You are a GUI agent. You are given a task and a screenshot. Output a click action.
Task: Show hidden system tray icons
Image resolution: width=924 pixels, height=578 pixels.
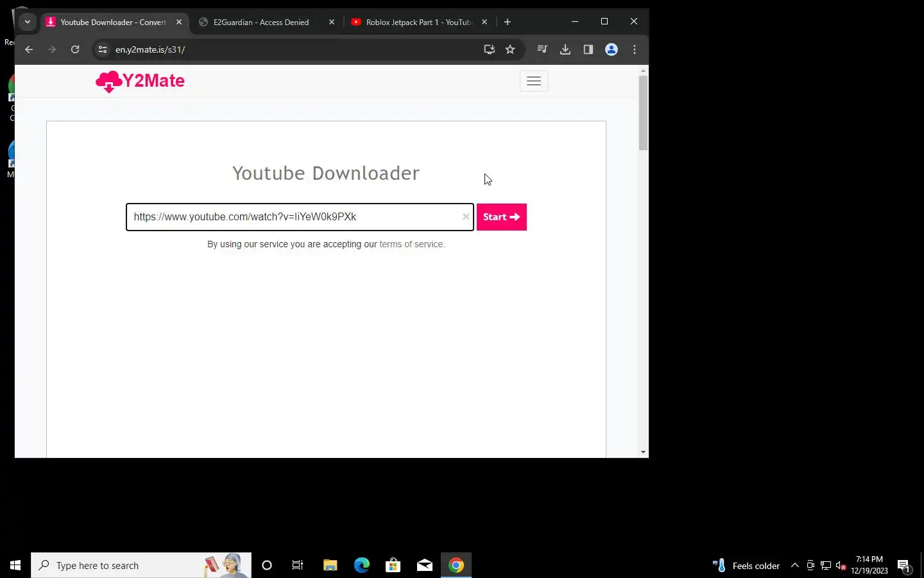tap(795, 565)
